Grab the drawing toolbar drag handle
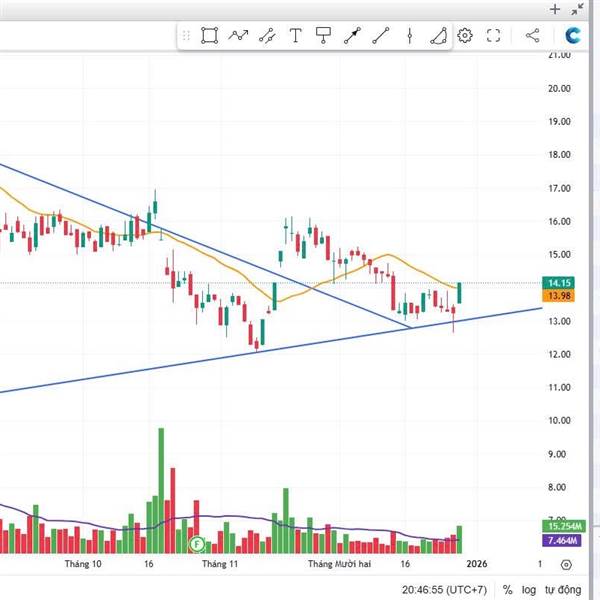 [186, 36]
